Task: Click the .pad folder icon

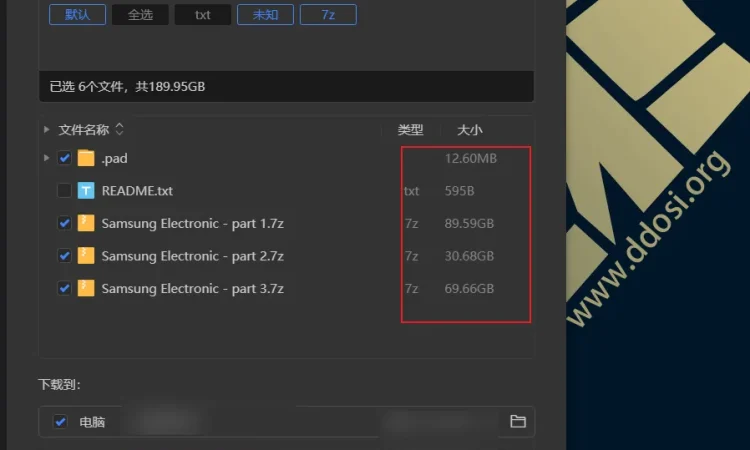Action: pos(86,158)
